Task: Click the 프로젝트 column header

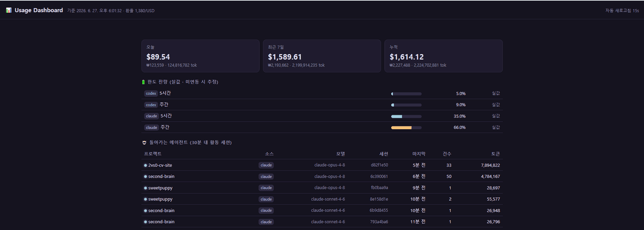Action: point(152,154)
